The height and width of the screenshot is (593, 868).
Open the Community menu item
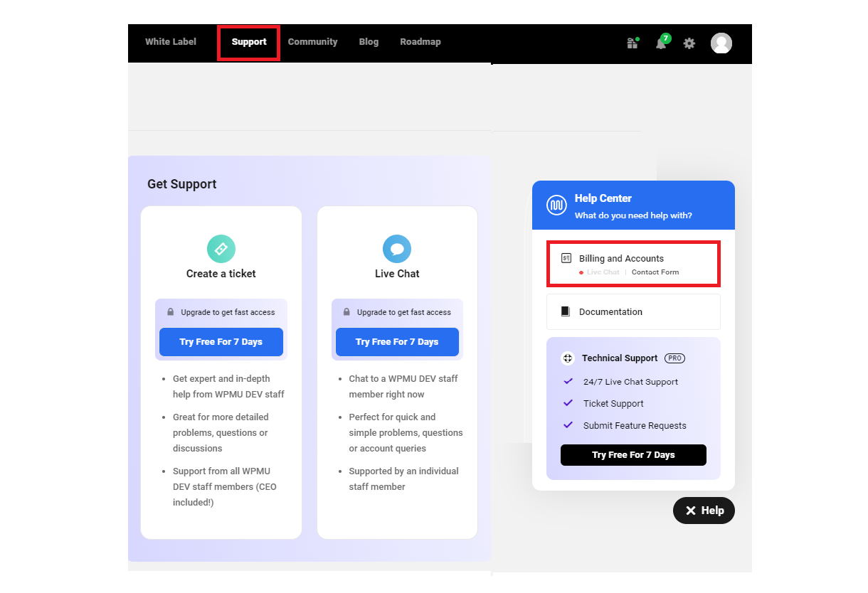tap(312, 42)
